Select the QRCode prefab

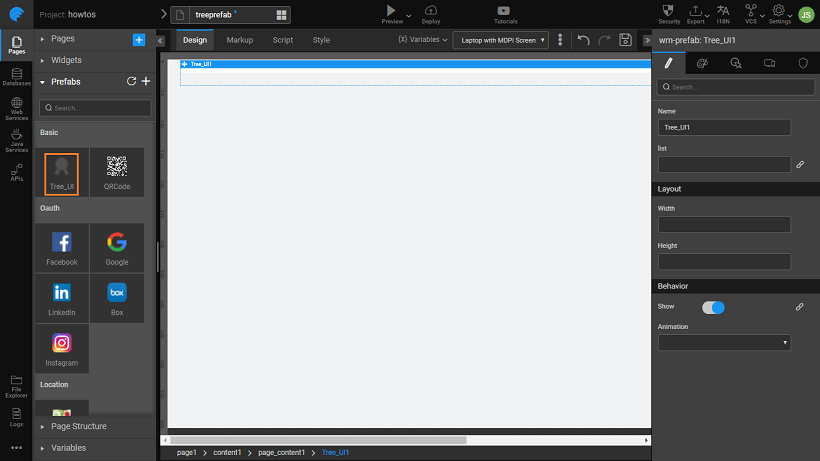click(117, 167)
